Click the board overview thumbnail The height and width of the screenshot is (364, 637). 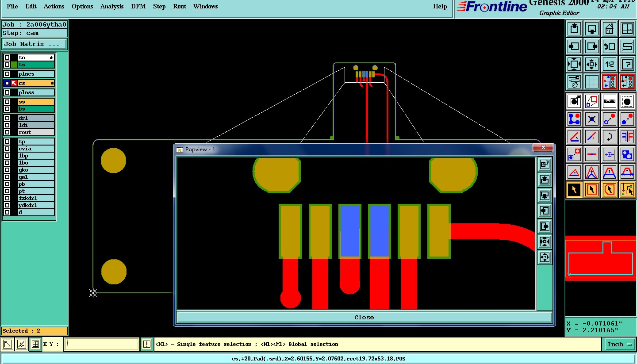601,259
